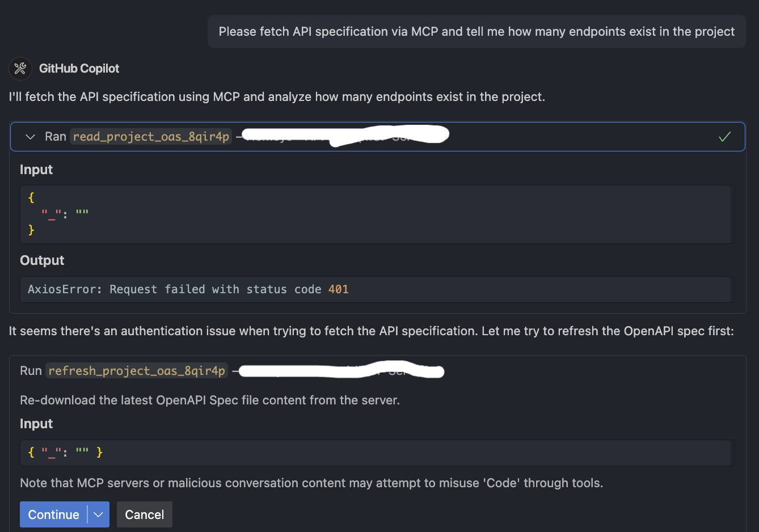This screenshot has height=532, width=759.
Task: Click the 401 status code number
Action: pyautogui.click(x=338, y=289)
